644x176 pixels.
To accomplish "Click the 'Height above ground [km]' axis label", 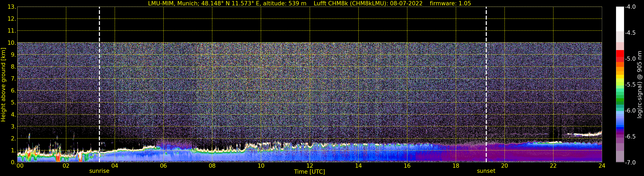I will click(3, 85).
